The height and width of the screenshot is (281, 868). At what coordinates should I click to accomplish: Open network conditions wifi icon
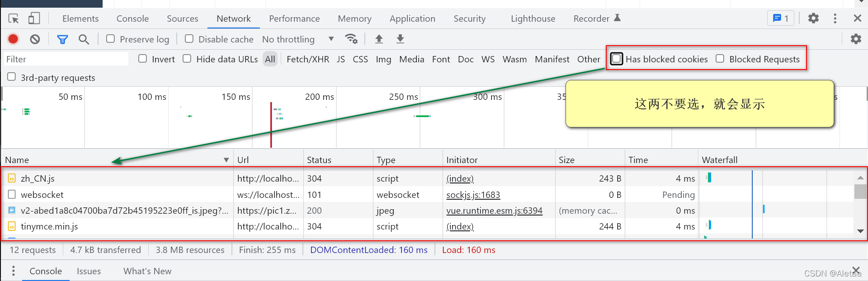pyautogui.click(x=351, y=39)
